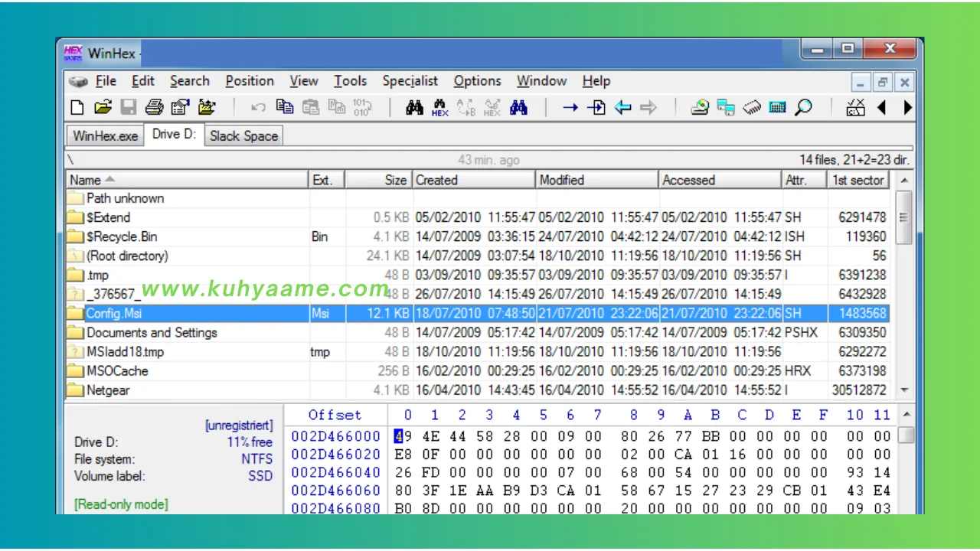This screenshot has width=980, height=551.
Task: Sort by the Created column header
Action: (474, 180)
